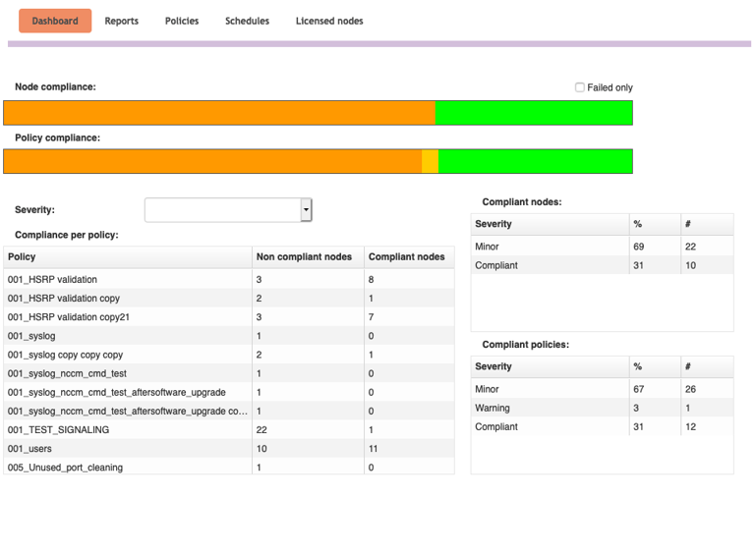Go to the Schedules tab
The width and height of the screenshot is (756, 553).
248,21
